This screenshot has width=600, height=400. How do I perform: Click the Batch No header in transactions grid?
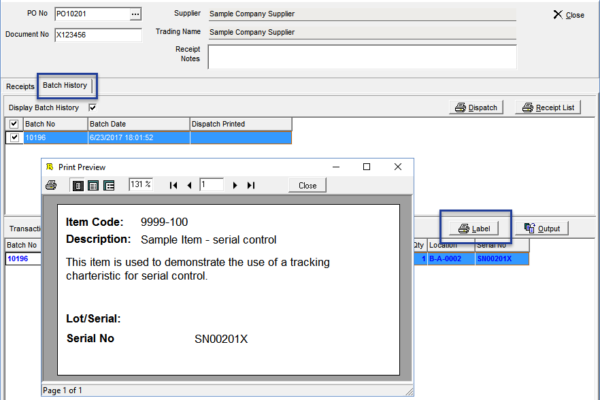tap(23, 245)
